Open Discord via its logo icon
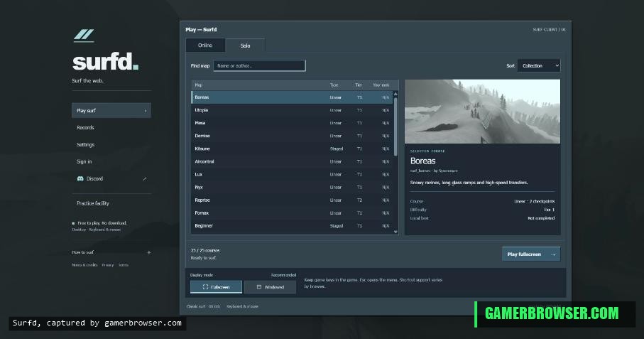This screenshot has width=644, height=339. (80, 179)
